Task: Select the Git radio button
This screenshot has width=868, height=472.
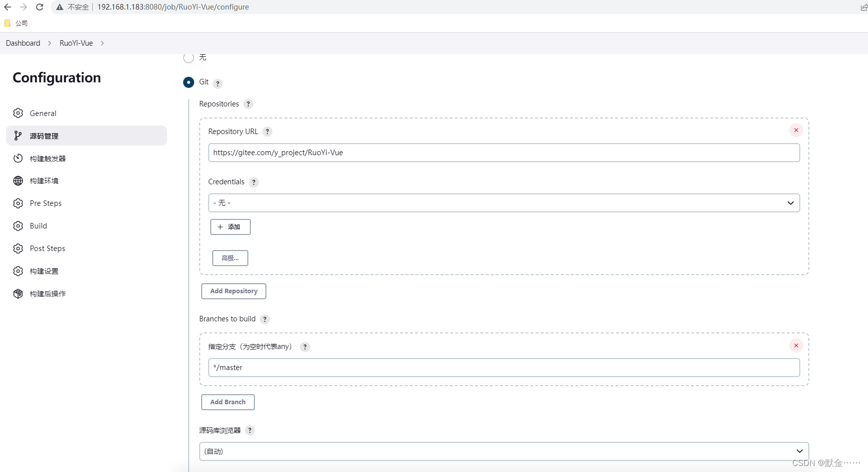Action: pyautogui.click(x=189, y=82)
